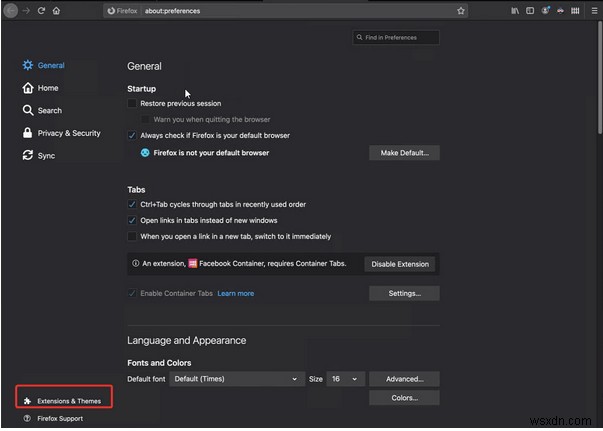Click the Firefox Support question mark icon
Viewport: 603px width, 431px height.
point(27,418)
